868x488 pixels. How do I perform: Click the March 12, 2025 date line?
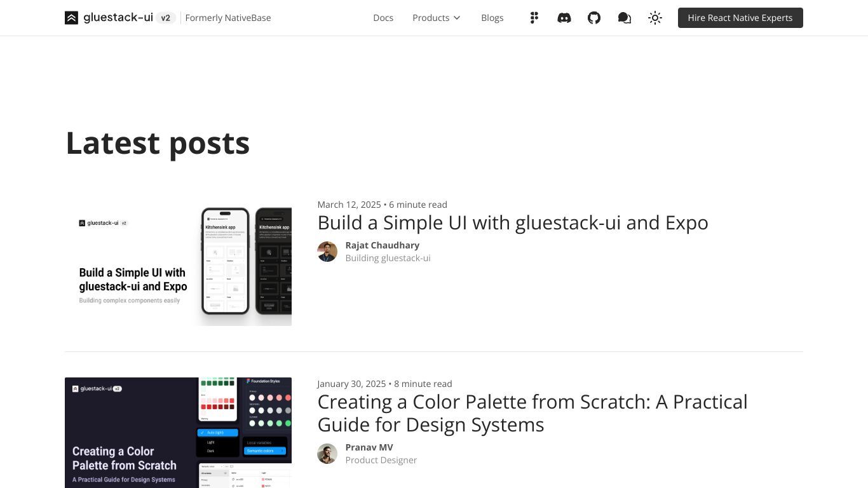pyautogui.click(x=382, y=205)
